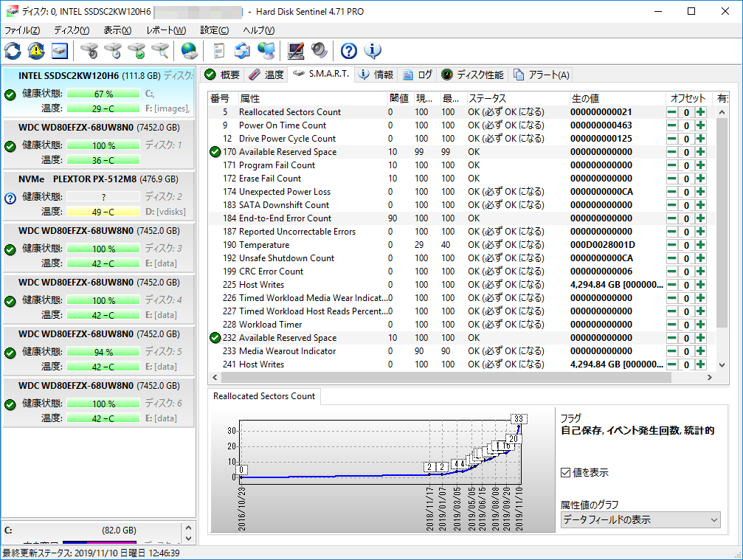Click the globe over disk icon
Image resolution: width=743 pixels, height=560 pixels.
[x=189, y=51]
